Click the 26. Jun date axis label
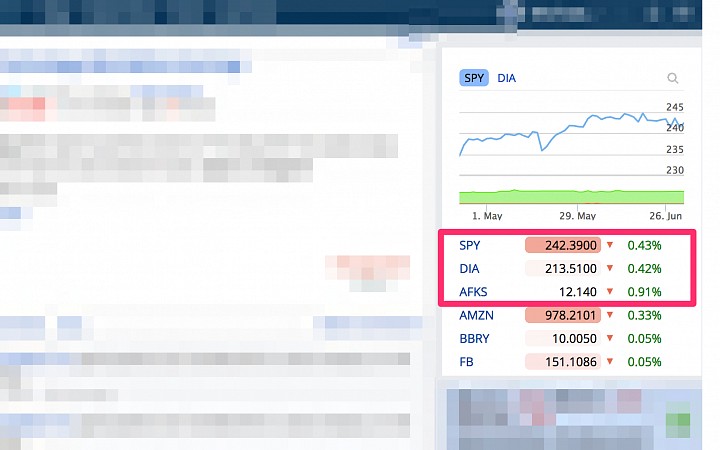The width and height of the screenshot is (720, 450). (665, 215)
